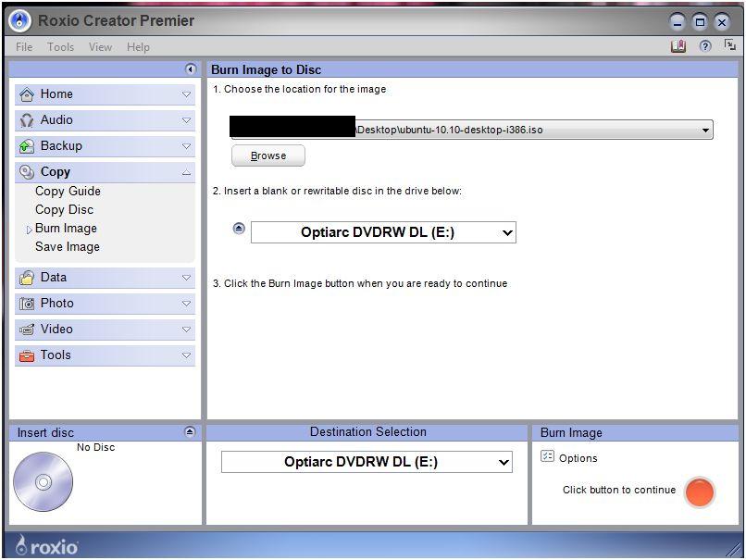
Task: Open the step 2 drive dropdown
Action: 507,232
